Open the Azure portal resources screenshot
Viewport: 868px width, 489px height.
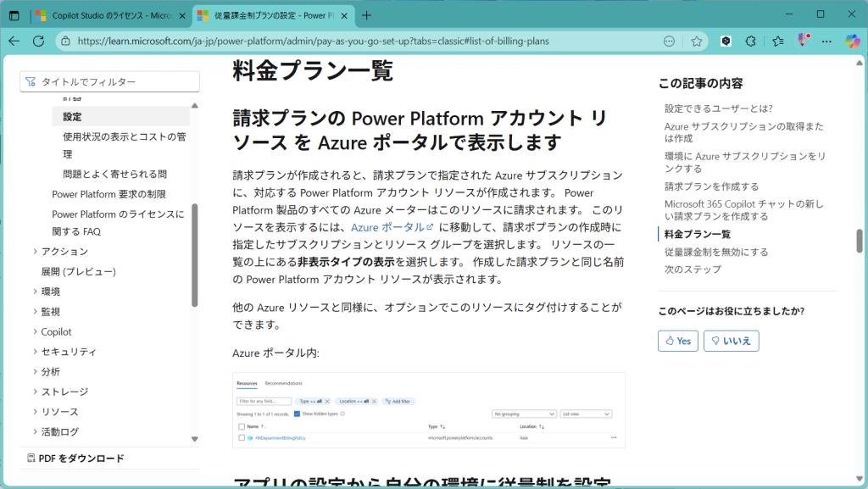428,410
